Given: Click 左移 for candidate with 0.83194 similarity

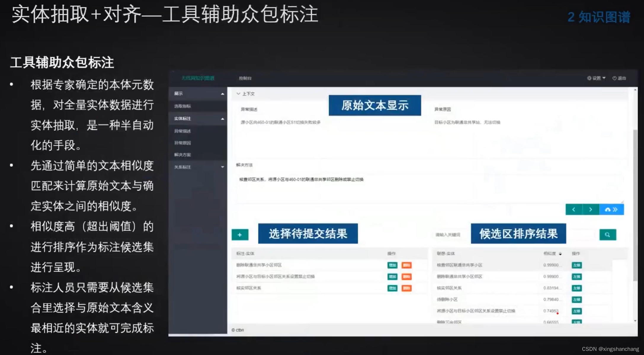Looking at the screenshot, I should pyautogui.click(x=576, y=288).
